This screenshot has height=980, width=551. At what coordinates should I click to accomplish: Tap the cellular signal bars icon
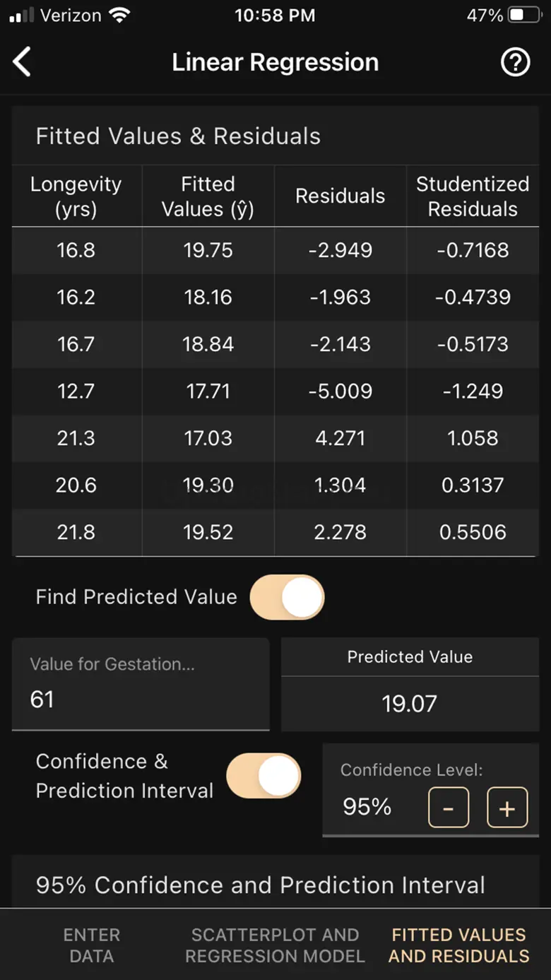[x=23, y=16]
